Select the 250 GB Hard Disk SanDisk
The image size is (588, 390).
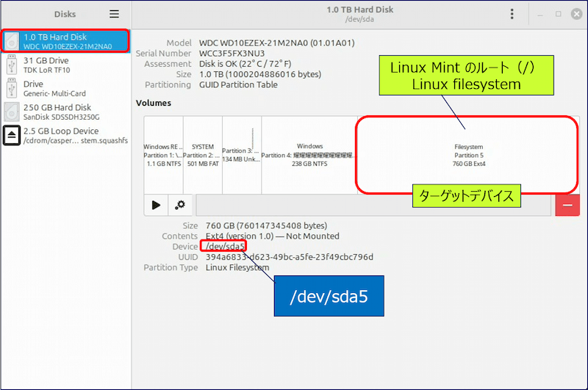tap(65, 112)
